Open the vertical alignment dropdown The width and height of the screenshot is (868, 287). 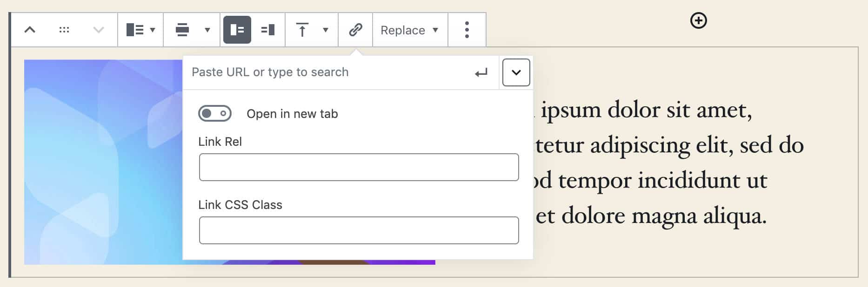point(312,30)
